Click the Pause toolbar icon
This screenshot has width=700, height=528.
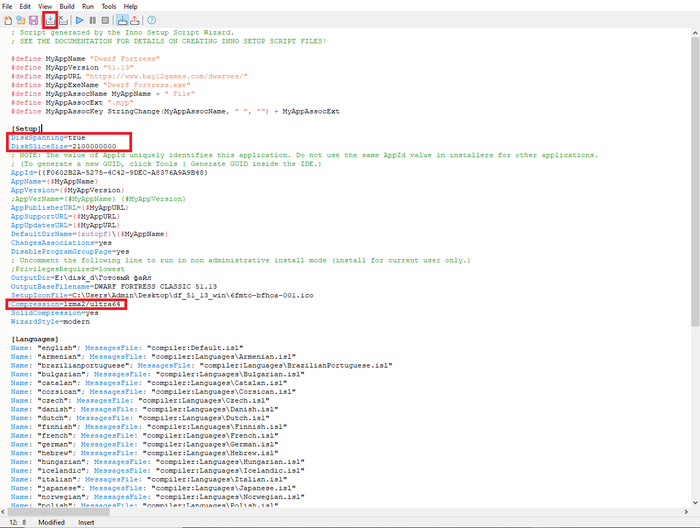point(93,20)
